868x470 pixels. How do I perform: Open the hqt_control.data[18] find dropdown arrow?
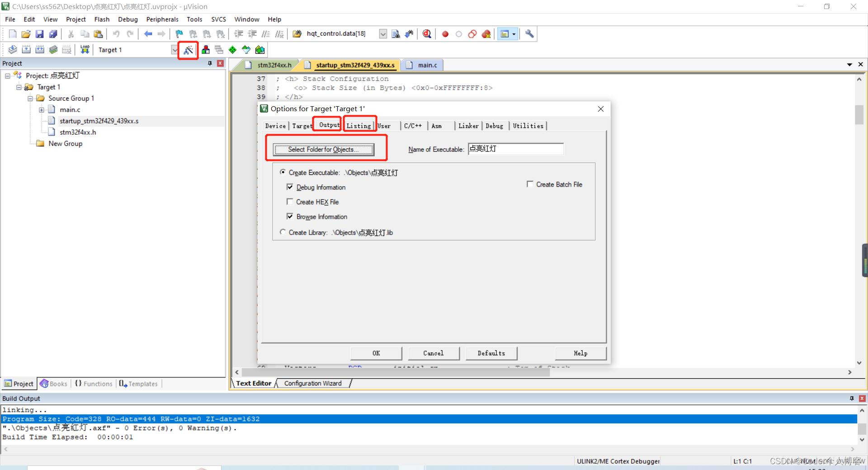(x=383, y=34)
